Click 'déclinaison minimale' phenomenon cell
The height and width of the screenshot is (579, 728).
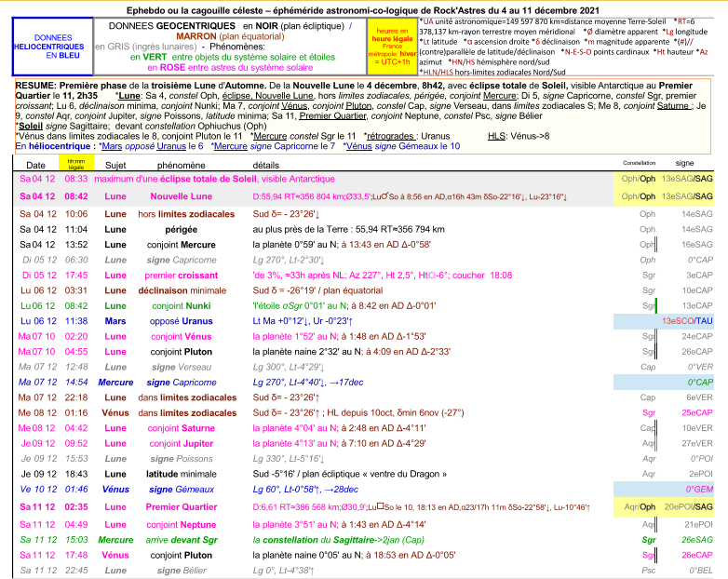[182, 290]
